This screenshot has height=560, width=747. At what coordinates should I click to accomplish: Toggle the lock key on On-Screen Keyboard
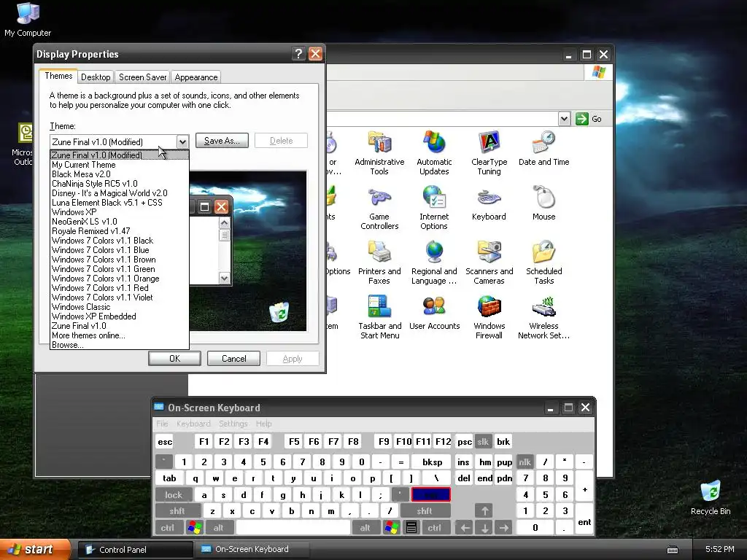(x=174, y=495)
